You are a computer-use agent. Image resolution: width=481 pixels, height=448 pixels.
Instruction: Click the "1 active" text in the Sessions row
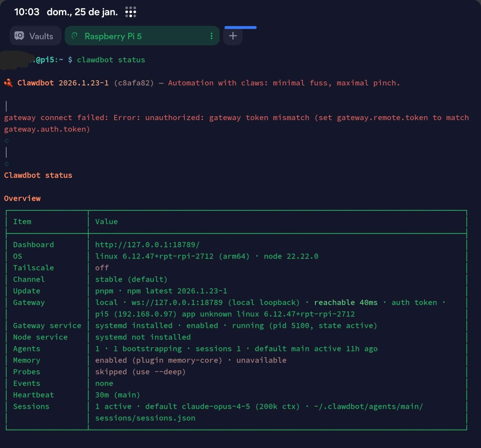pos(113,407)
